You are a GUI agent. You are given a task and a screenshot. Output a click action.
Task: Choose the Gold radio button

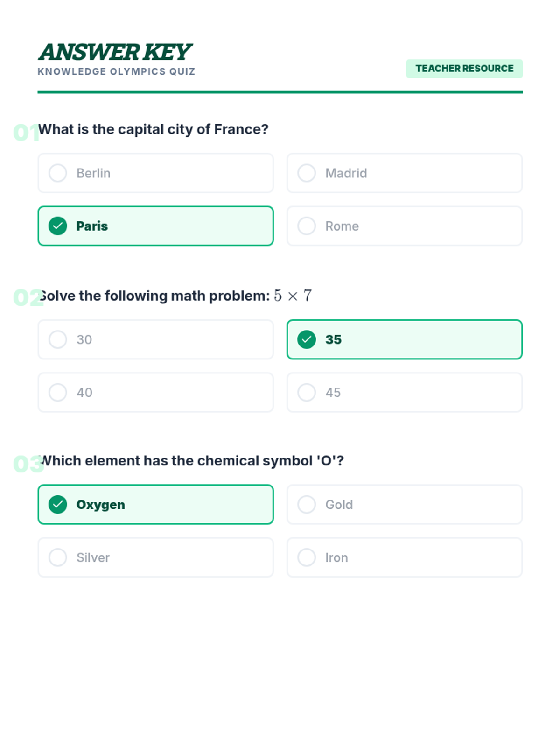pos(307,505)
